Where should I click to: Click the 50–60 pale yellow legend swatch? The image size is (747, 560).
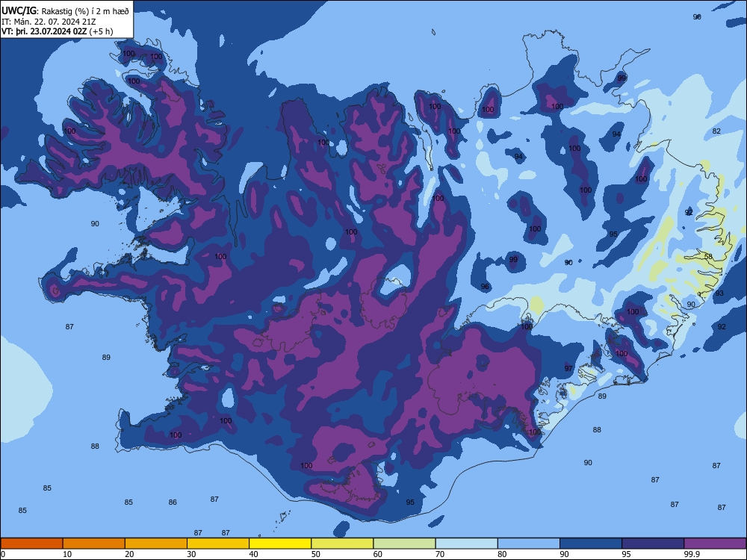342,544
